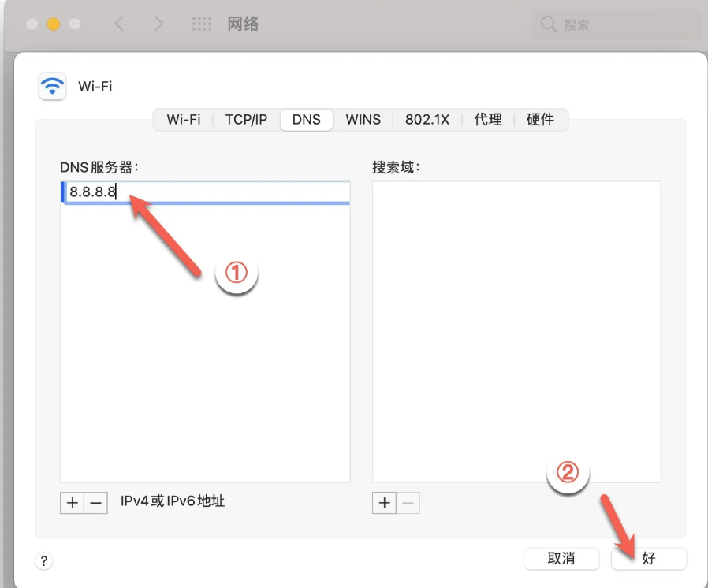Screen dimensions: 708x588
Task: Open the 硬件 (Hardware) tab
Action: (x=540, y=120)
